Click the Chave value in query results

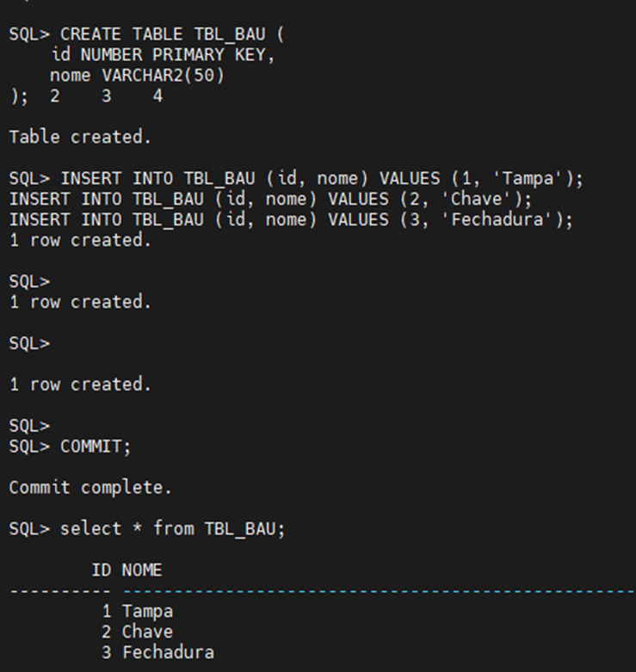pos(147,632)
